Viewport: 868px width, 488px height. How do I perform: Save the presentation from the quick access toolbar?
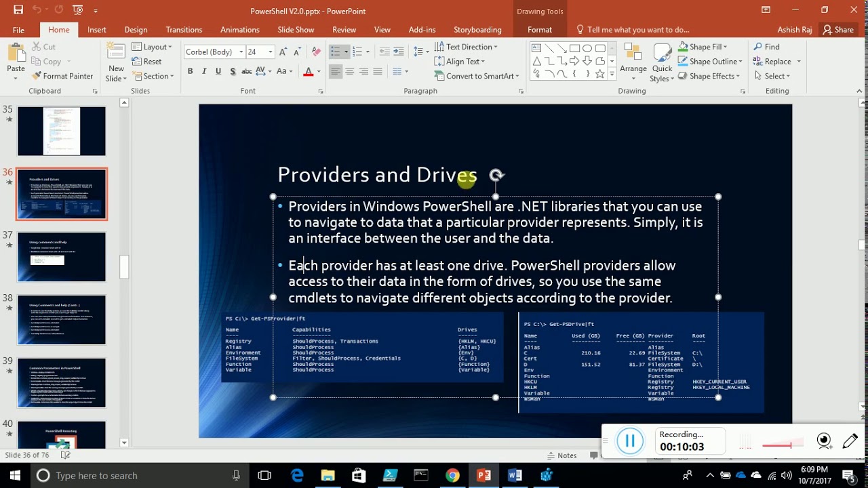tap(18, 10)
